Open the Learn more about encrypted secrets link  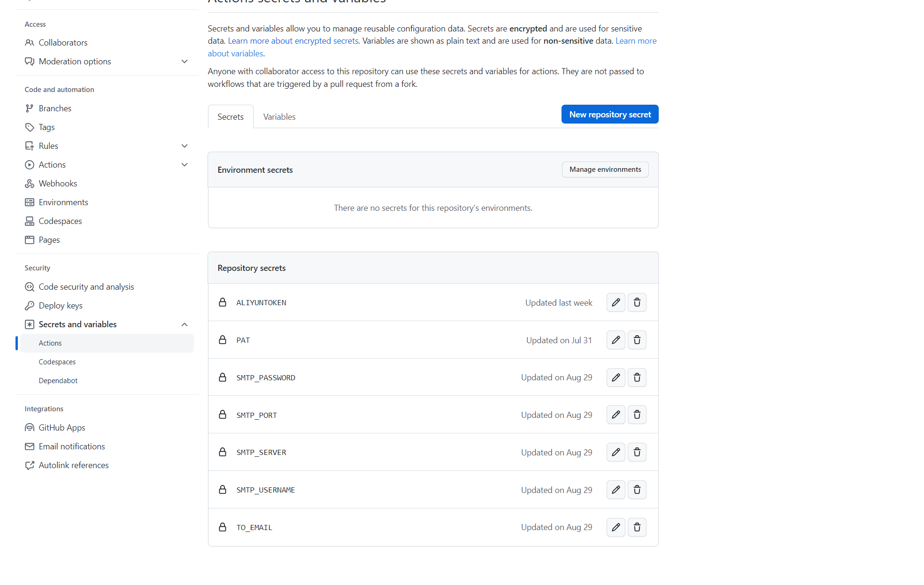pyautogui.click(x=293, y=40)
